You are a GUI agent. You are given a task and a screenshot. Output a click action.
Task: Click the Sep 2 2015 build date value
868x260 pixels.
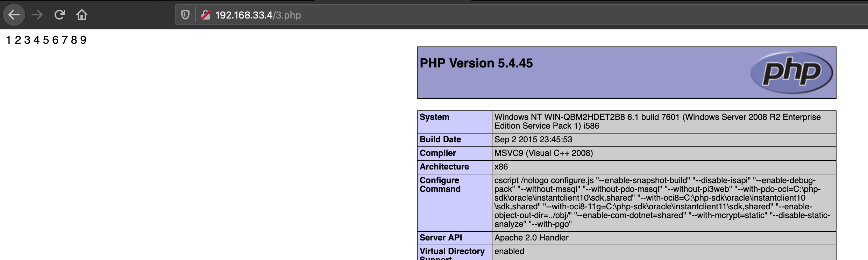point(533,139)
